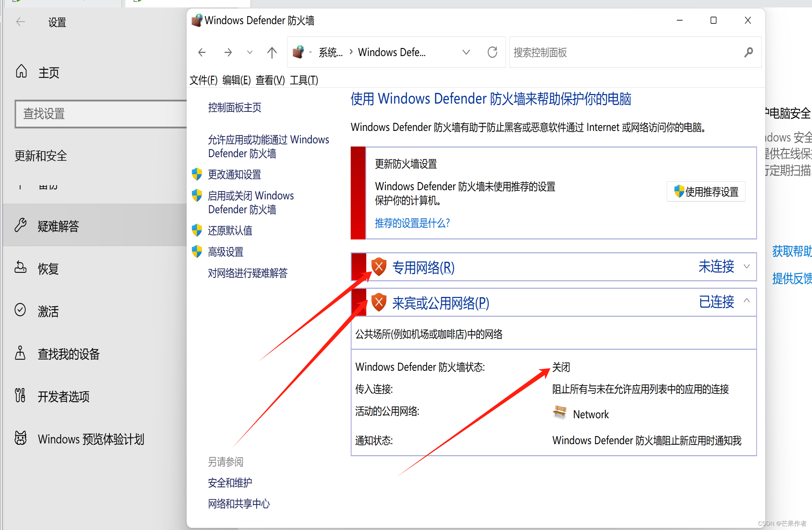Open 高级设置 in the left pane

(225, 252)
